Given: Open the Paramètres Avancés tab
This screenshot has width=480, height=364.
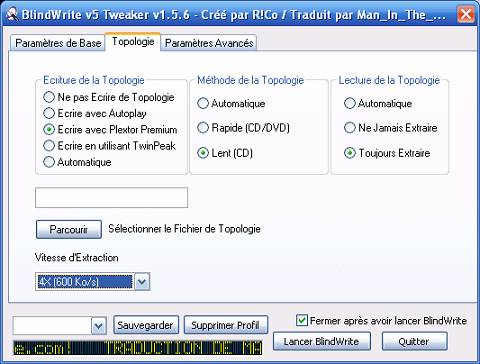Looking at the screenshot, I should click(x=209, y=43).
